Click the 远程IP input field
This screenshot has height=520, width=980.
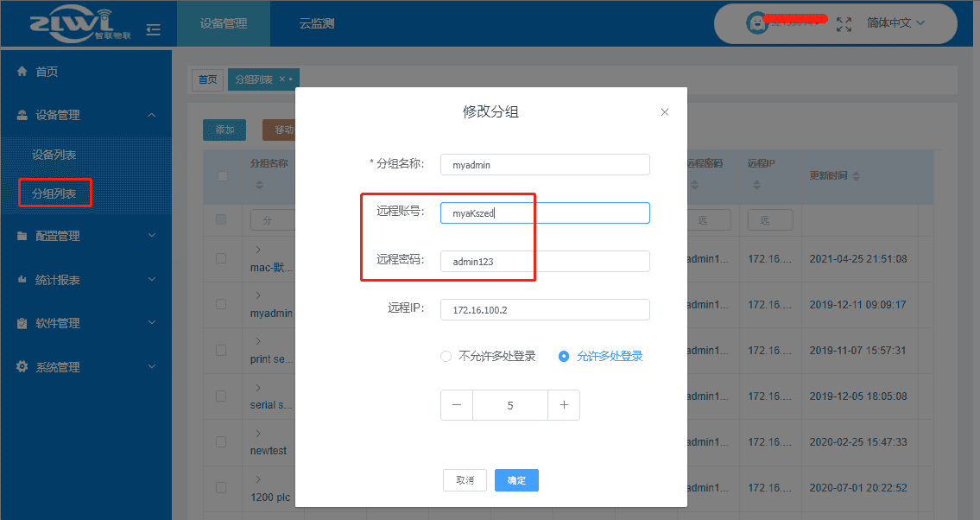tap(545, 309)
